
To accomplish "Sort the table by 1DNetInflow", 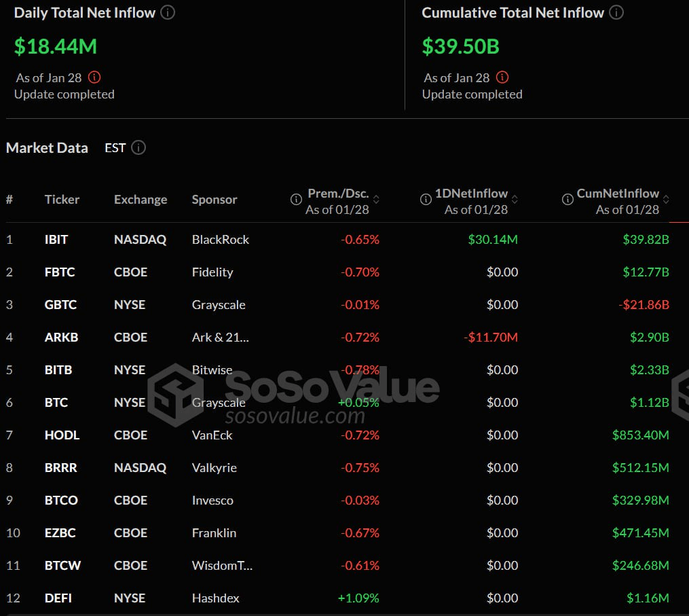I will pos(514,199).
